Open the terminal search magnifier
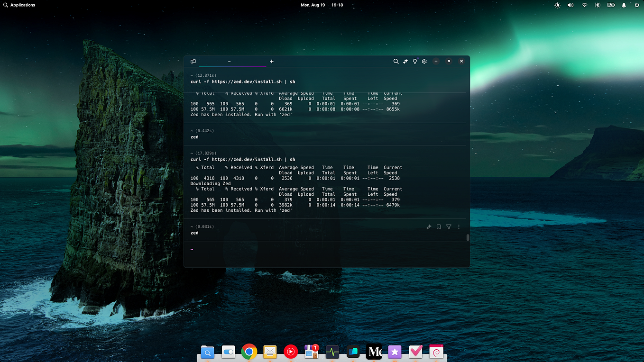The image size is (644, 362). (396, 61)
